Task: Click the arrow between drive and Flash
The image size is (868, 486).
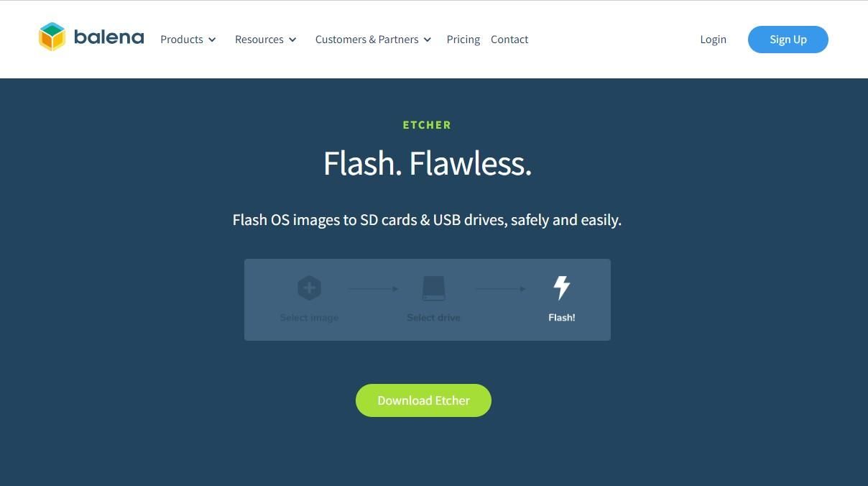Action: click(500, 289)
